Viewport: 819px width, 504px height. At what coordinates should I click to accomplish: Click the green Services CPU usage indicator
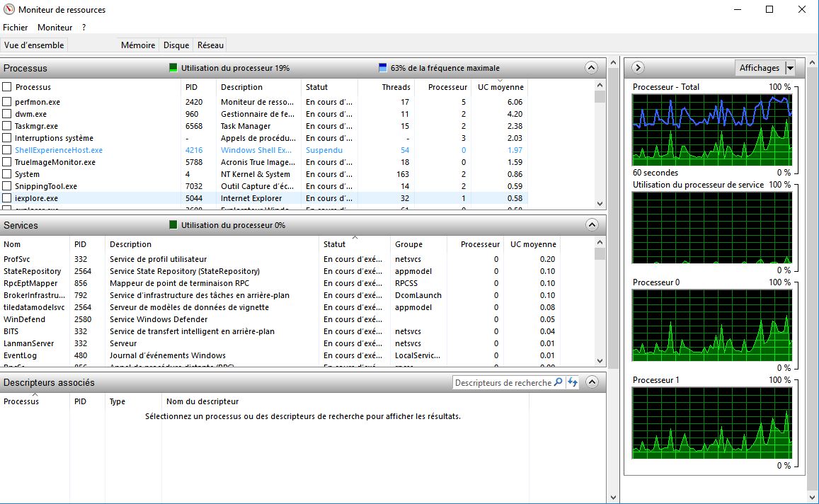pyautogui.click(x=173, y=224)
